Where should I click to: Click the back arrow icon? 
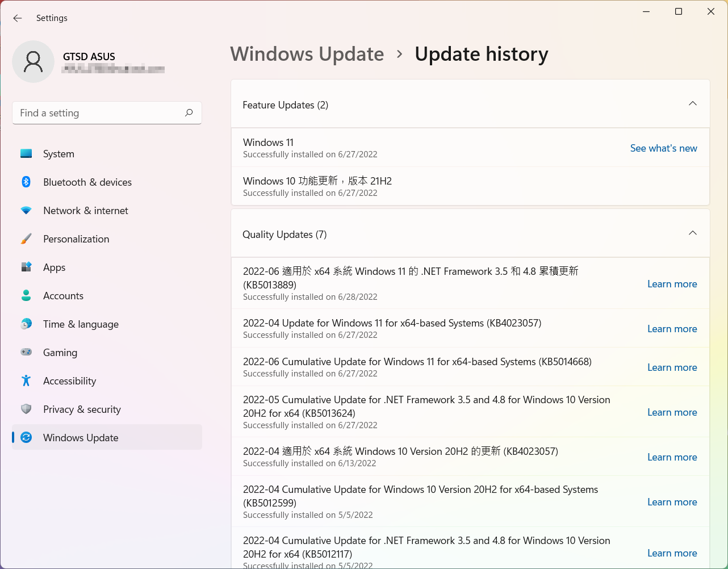[18, 18]
